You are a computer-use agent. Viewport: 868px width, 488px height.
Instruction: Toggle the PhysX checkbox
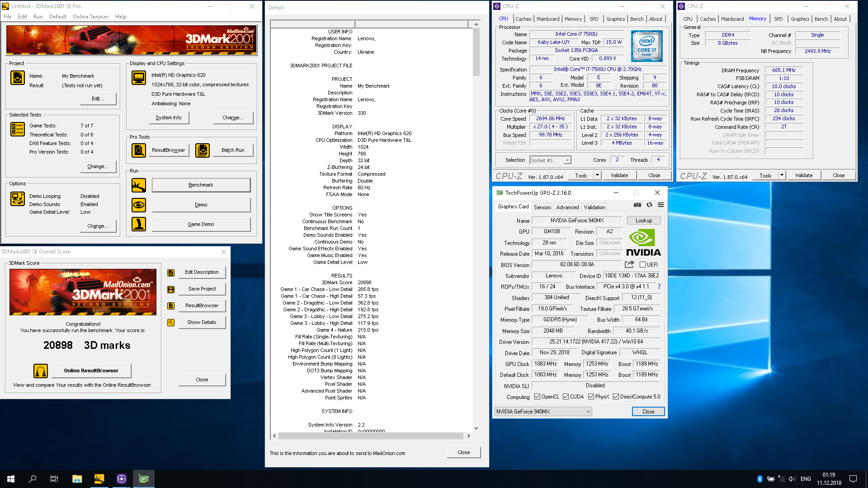(x=591, y=397)
